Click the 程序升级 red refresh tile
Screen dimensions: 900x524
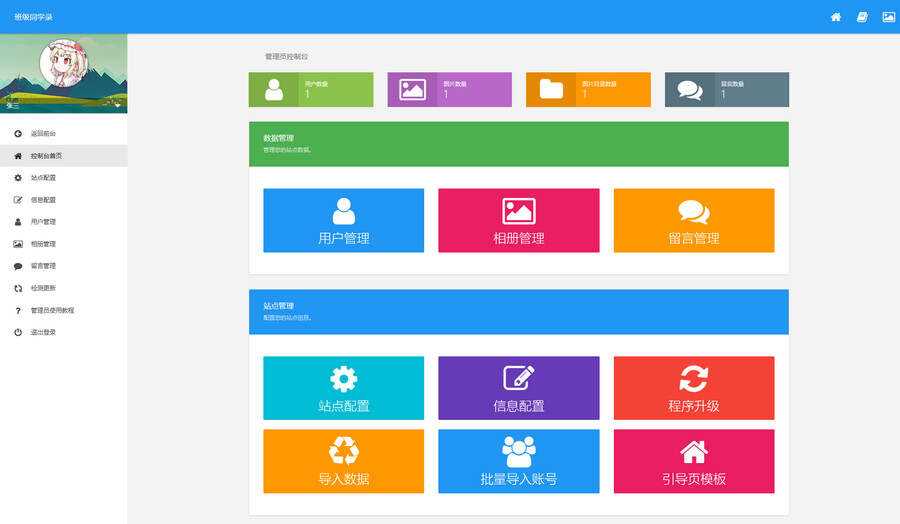[x=693, y=388]
